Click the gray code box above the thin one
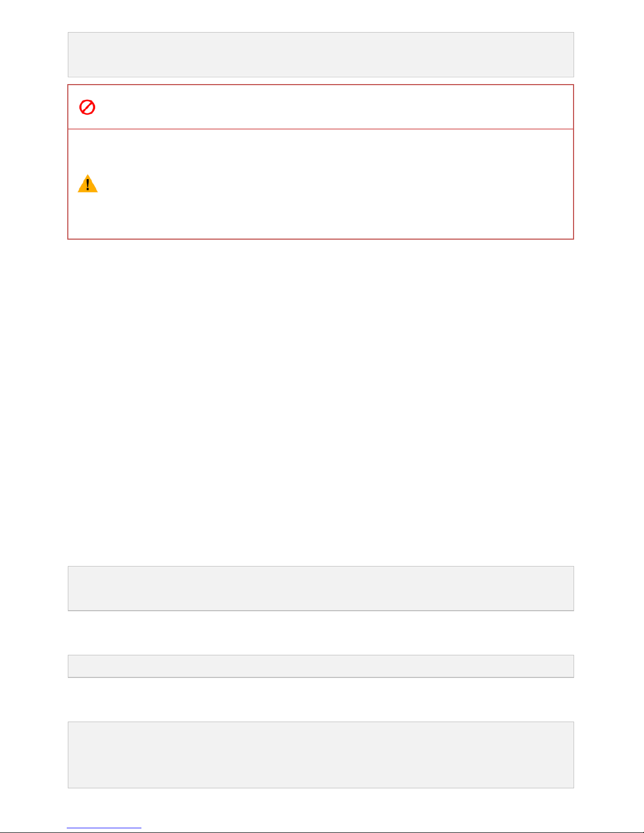Viewport: 644px width, 833px height. [321, 588]
